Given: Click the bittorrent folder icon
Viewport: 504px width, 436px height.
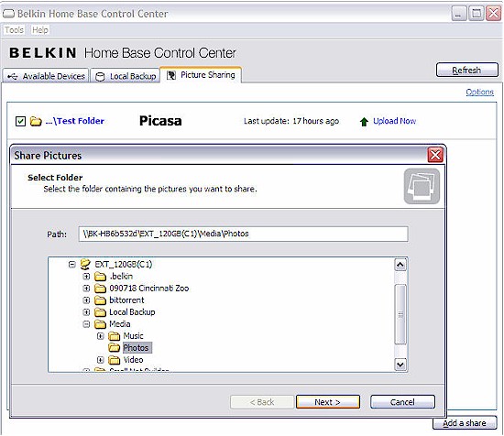Looking at the screenshot, I should (x=100, y=300).
